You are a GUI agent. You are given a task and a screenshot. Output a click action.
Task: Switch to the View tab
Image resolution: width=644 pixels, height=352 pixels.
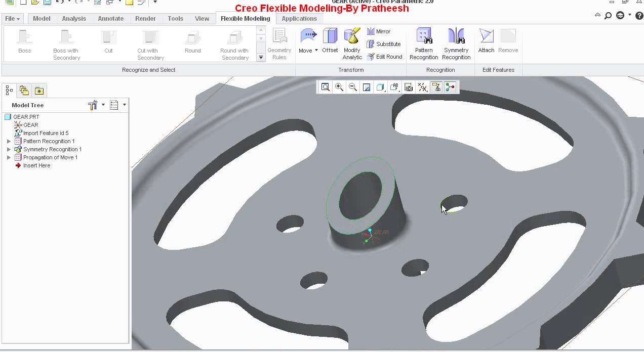[202, 19]
